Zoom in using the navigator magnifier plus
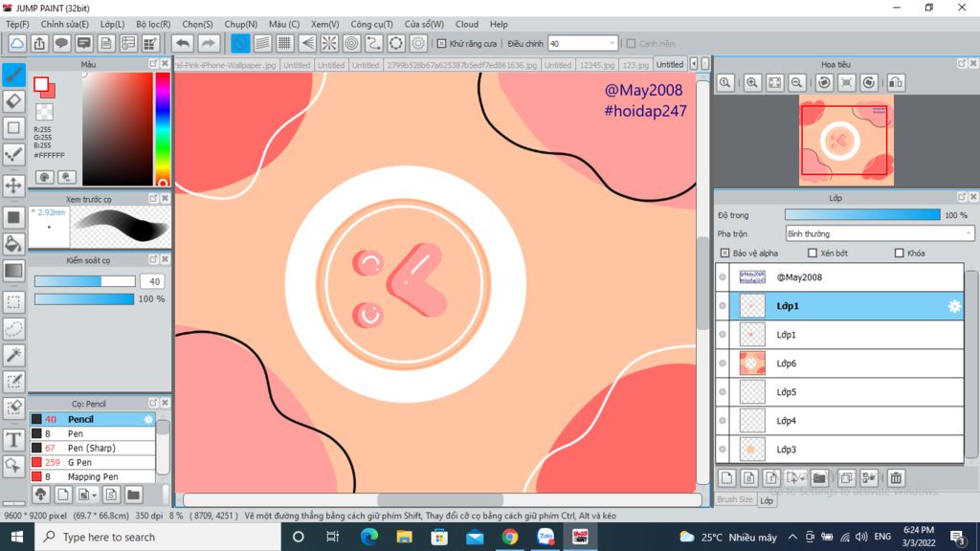This screenshot has height=551, width=980. (x=752, y=82)
